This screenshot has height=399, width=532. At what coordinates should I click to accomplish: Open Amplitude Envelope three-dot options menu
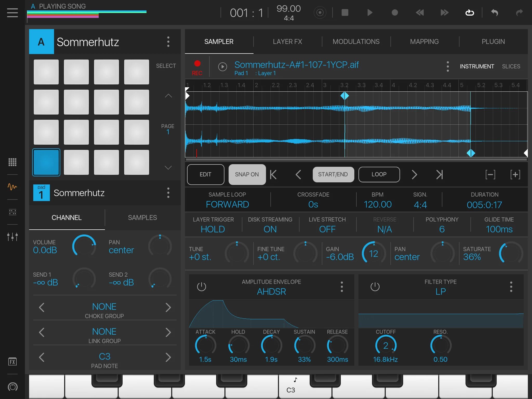pos(342,287)
